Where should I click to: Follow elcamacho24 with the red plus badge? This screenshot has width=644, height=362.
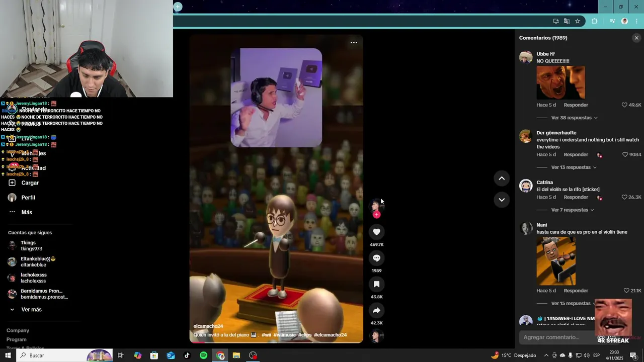click(376, 215)
